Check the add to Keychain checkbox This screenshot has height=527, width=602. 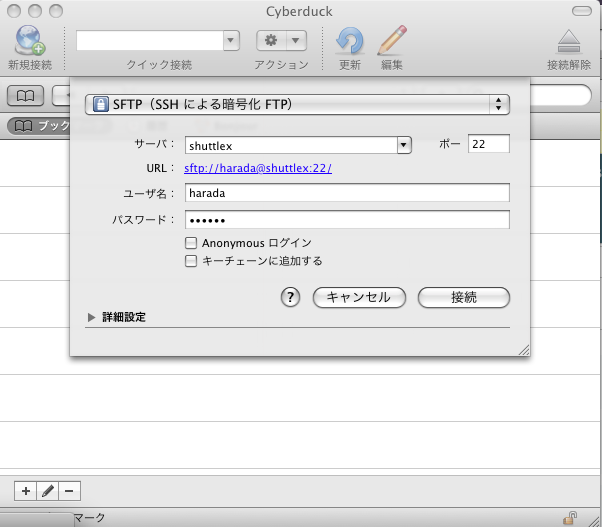pyautogui.click(x=191, y=261)
